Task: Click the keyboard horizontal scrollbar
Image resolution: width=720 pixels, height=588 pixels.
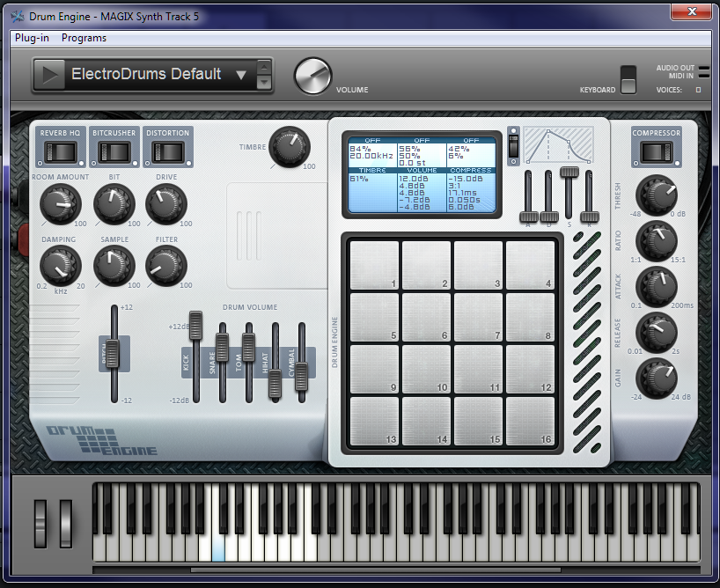Action: tap(375, 570)
